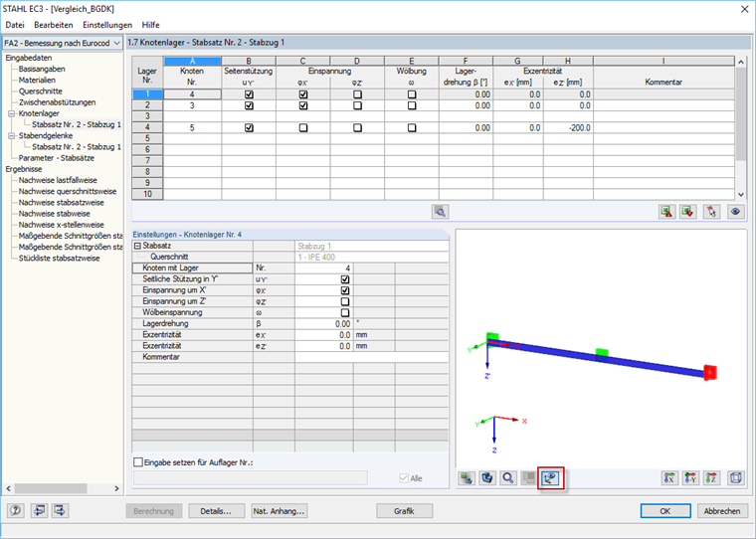Confirm with the OK button
Viewport: 756px width, 539px height.
665,511
